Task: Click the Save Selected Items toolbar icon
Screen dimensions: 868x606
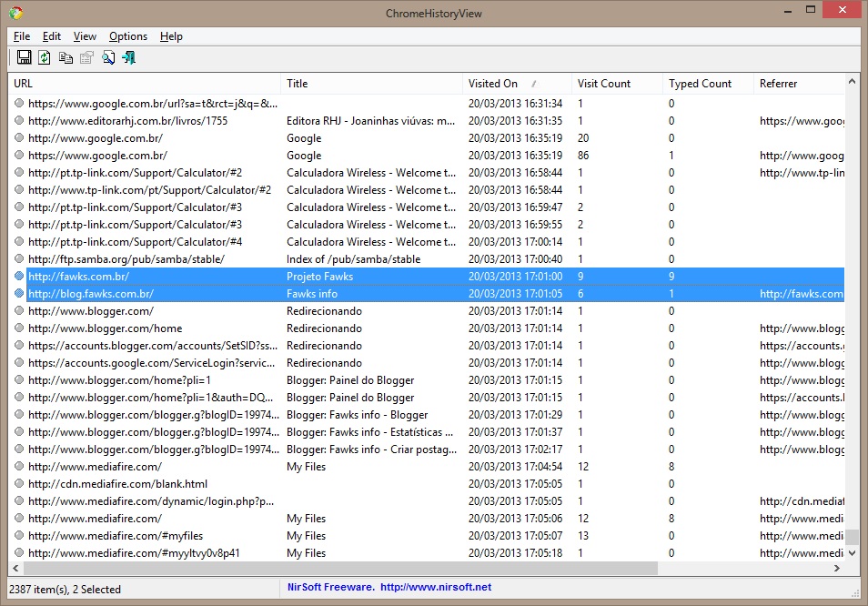Action: pyautogui.click(x=24, y=57)
